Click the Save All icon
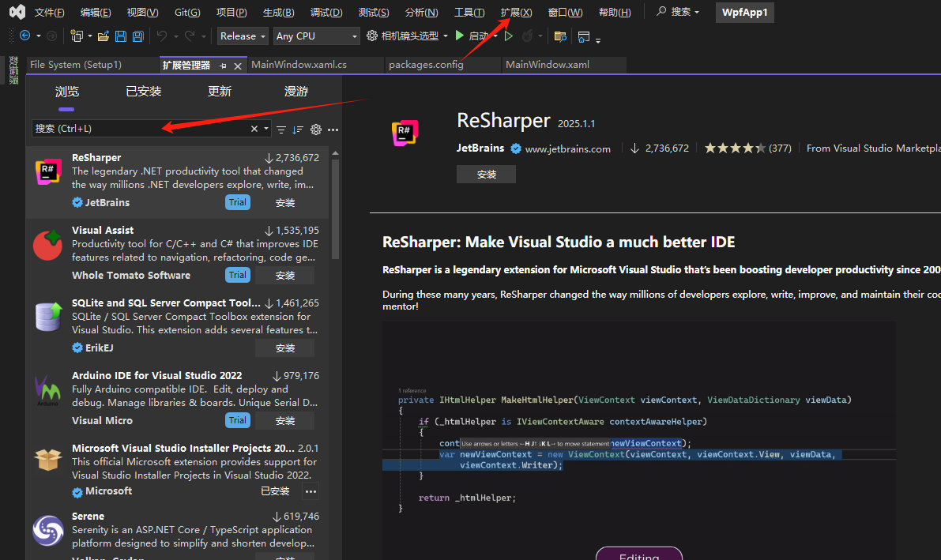The height and width of the screenshot is (560, 941). pos(138,36)
